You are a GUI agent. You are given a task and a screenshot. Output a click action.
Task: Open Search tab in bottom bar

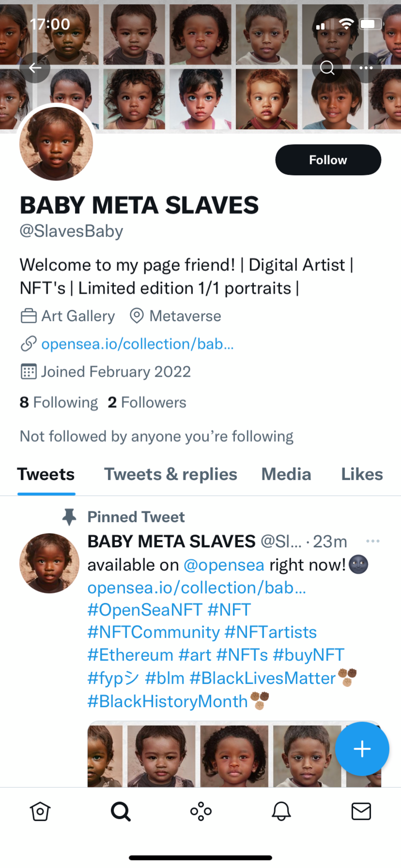pyautogui.click(x=120, y=811)
